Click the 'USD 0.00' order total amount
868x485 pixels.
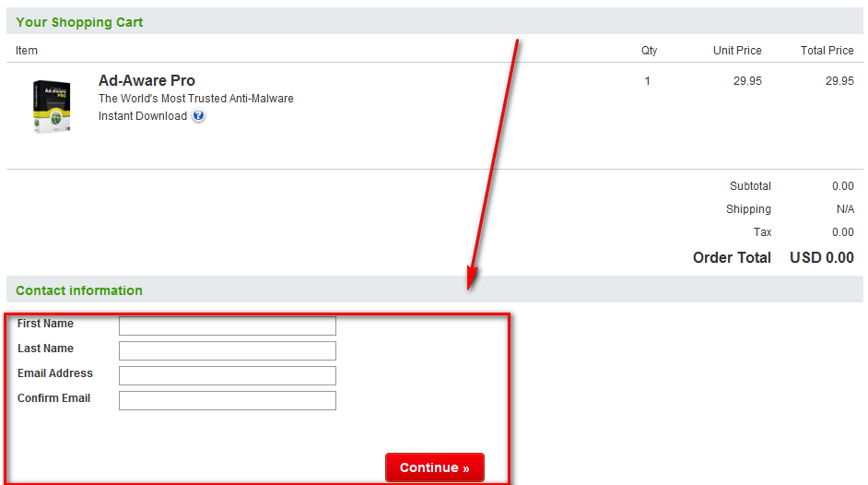pyautogui.click(x=822, y=257)
